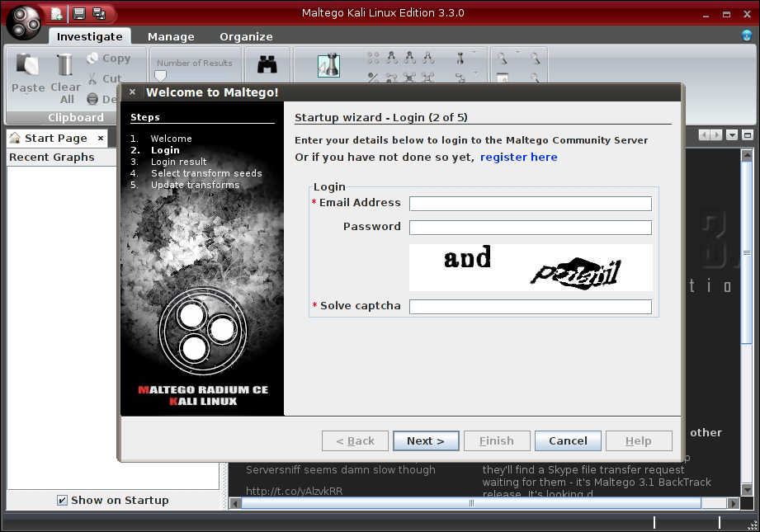Click the binoculars find icon
Image resolution: width=760 pixels, height=532 pixels.
267,64
